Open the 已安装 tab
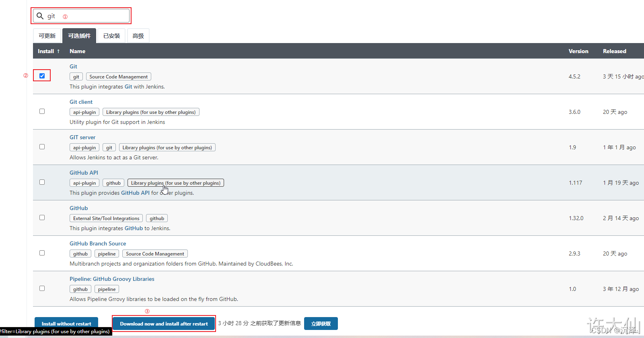Viewport: 644px width, 338px height. click(x=111, y=36)
